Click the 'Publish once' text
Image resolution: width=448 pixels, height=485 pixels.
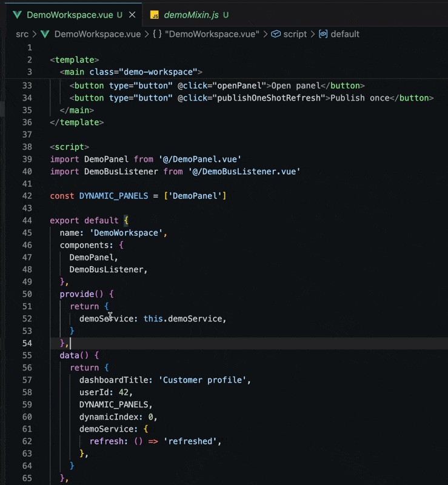point(360,98)
